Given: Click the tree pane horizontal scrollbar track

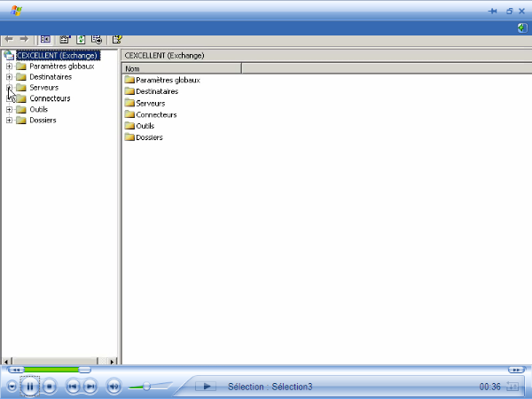Looking at the screenshot, I should [103, 362].
